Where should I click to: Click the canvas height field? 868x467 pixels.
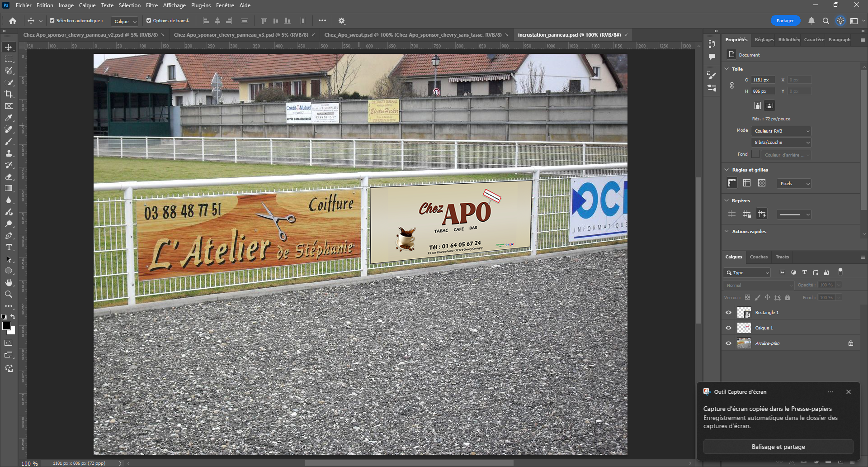[763, 91]
